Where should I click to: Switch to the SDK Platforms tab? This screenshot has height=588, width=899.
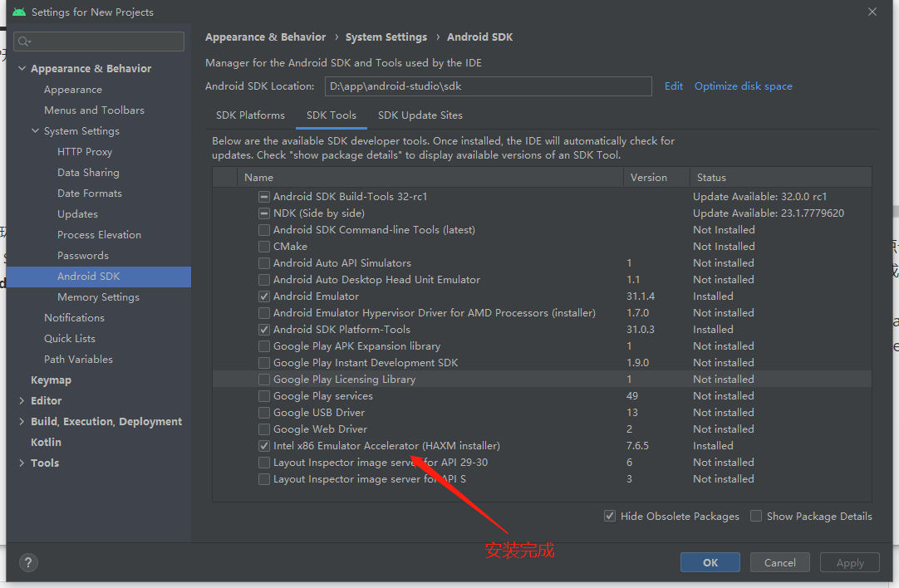pyautogui.click(x=250, y=115)
